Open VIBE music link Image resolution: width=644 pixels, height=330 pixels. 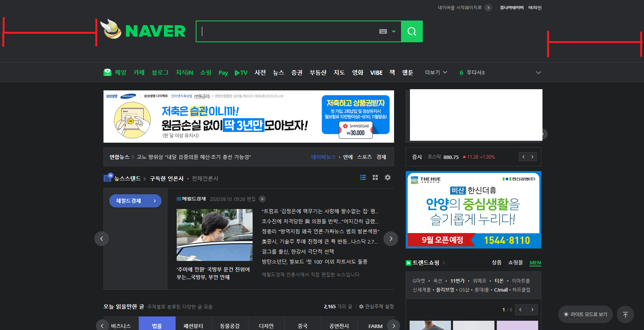click(x=376, y=73)
